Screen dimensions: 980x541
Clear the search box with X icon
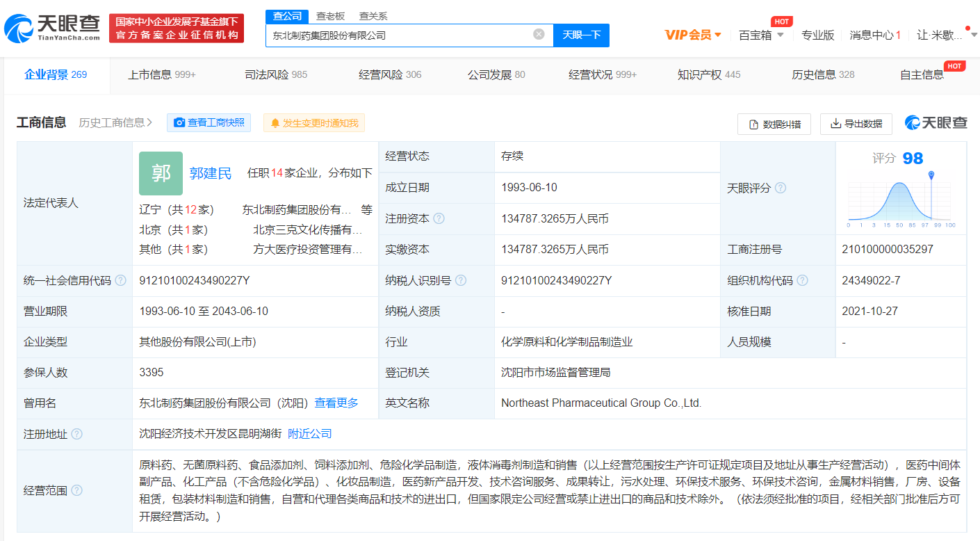pyautogui.click(x=539, y=35)
